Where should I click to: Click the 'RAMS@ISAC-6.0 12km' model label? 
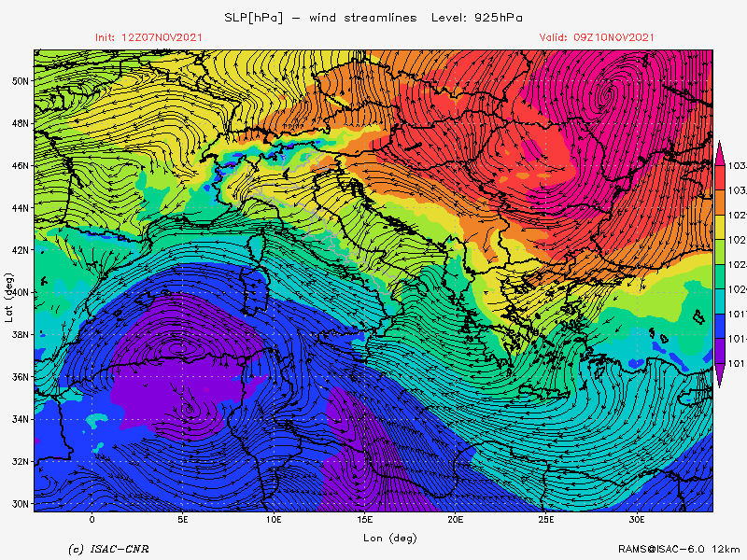coord(679,549)
